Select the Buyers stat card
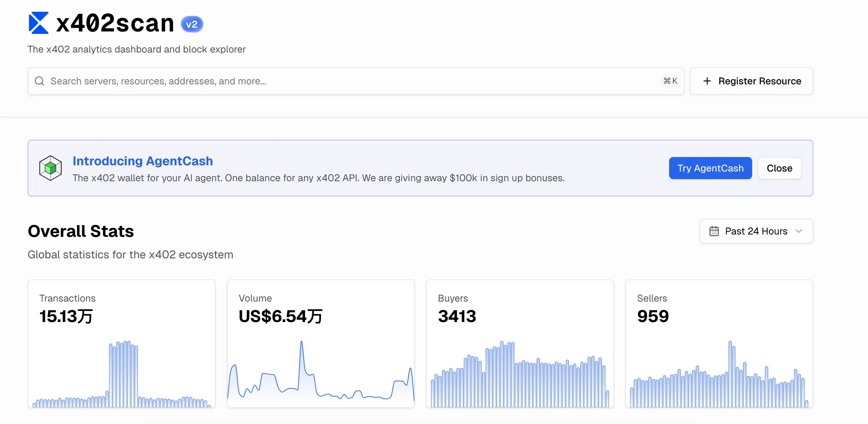Image resolution: width=868 pixels, height=424 pixels. pyautogui.click(x=520, y=343)
